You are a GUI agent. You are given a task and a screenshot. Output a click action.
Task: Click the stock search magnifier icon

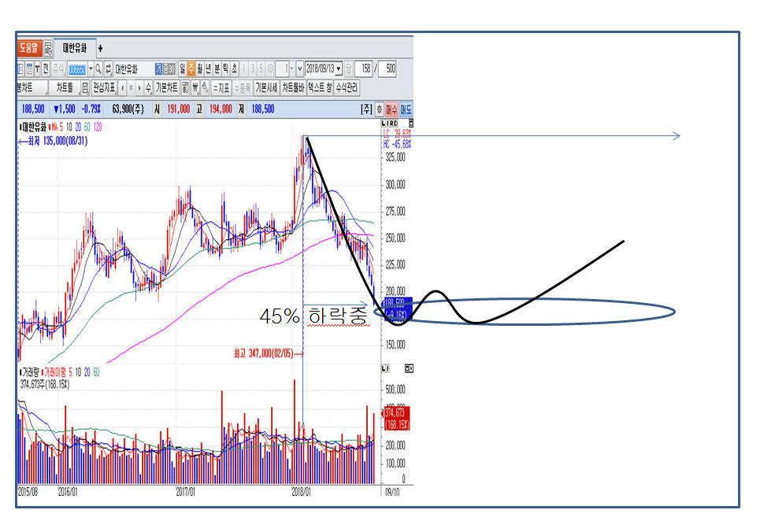coord(98,68)
